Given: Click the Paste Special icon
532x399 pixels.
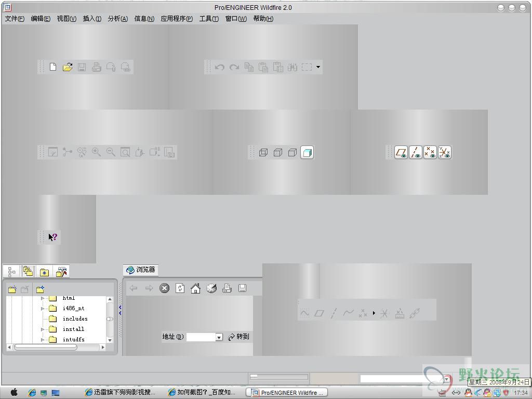Looking at the screenshot, I should point(278,67).
